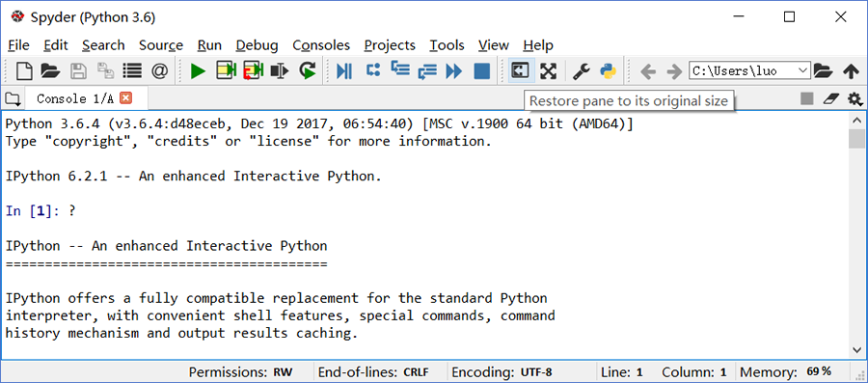Click the Permissions RW status entry
Image resolution: width=868 pixels, height=383 pixels.
coord(241,372)
